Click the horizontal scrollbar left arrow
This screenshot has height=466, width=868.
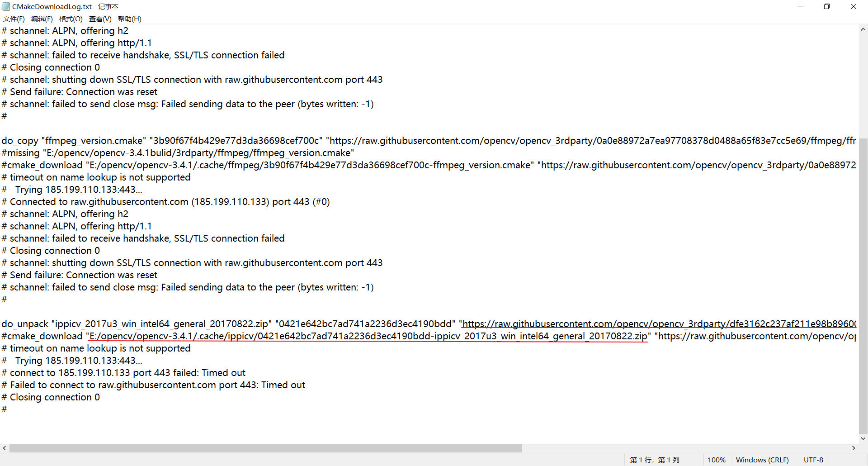(x=5, y=448)
